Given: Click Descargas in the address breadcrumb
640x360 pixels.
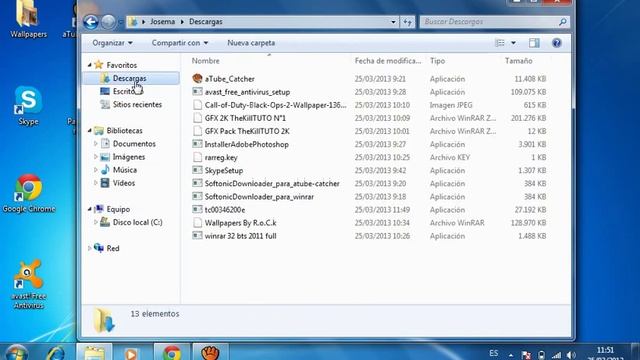Looking at the screenshot, I should coord(206,22).
